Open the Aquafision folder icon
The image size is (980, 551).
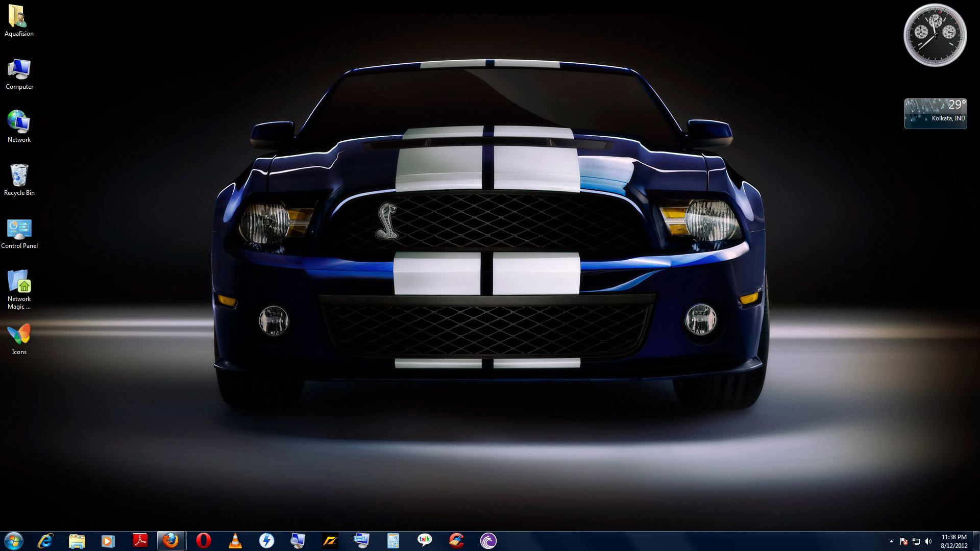coord(19,21)
